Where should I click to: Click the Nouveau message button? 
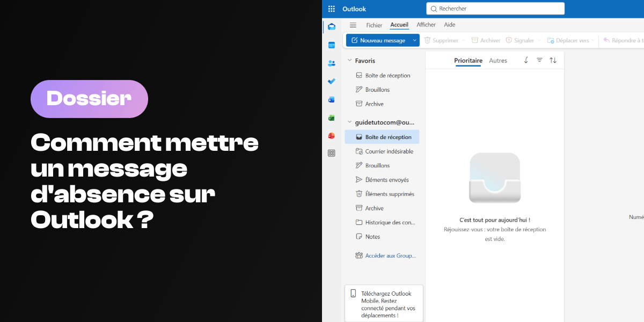(378, 40)
